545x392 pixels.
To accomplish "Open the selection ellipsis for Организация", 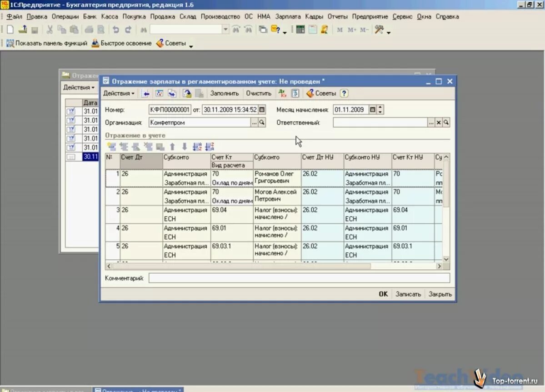I will click(x=255, y=122).
